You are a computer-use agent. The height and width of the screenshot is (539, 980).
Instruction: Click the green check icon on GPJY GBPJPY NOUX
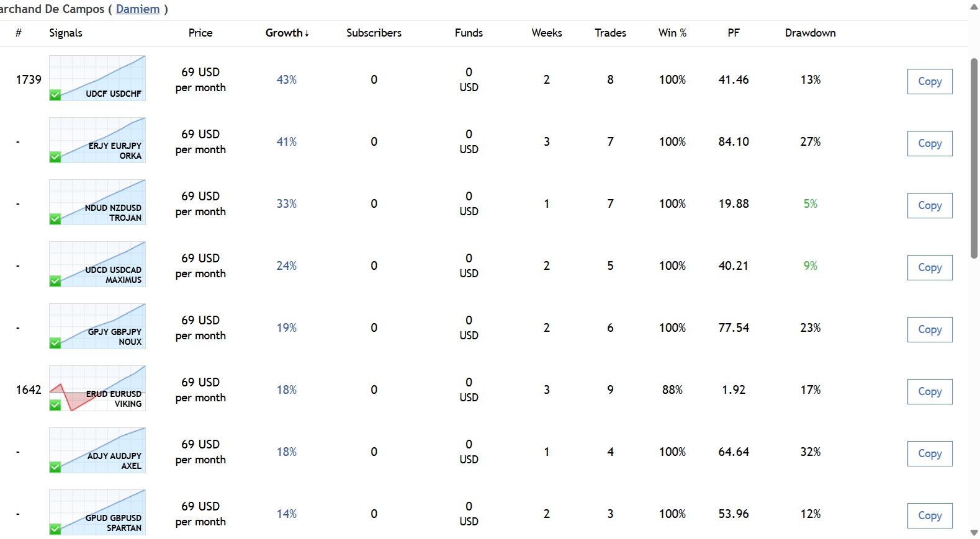pyautogui.click(x=55, y=343)
